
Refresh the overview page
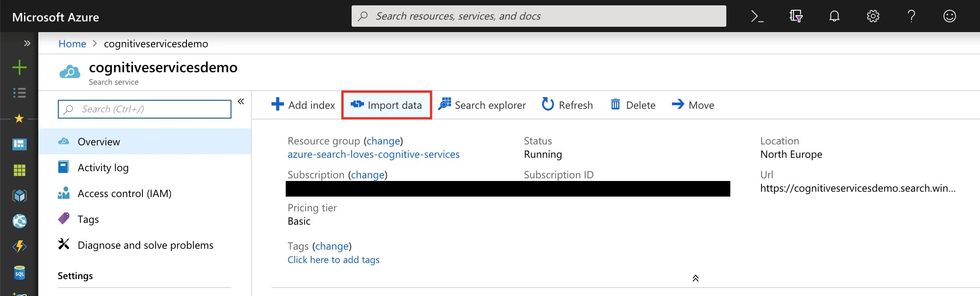coord(567,105)
